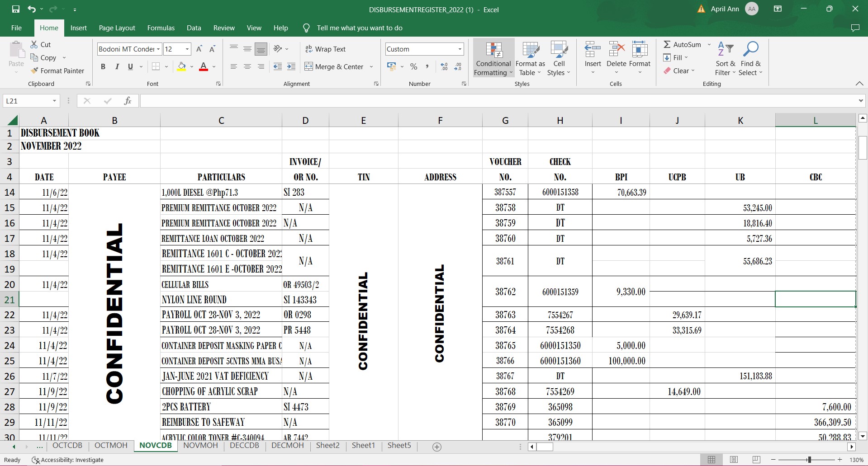Collapse the ribbon
The image size is (868, 466).
(859, 84)
